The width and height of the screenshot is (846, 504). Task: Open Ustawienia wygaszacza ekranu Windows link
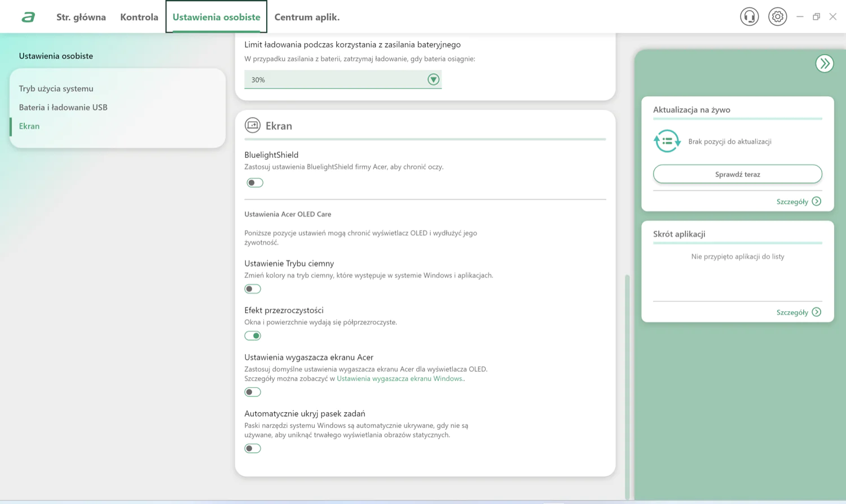400,378
